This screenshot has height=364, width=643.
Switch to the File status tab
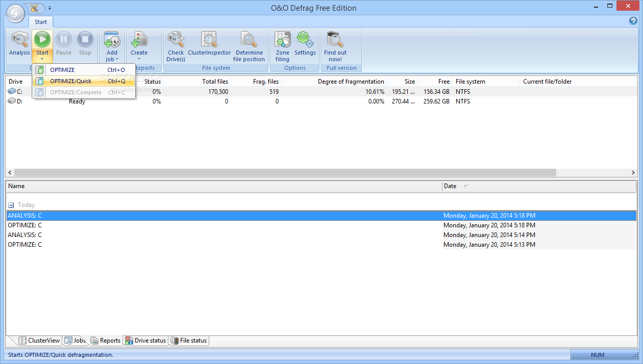[189, 341]
